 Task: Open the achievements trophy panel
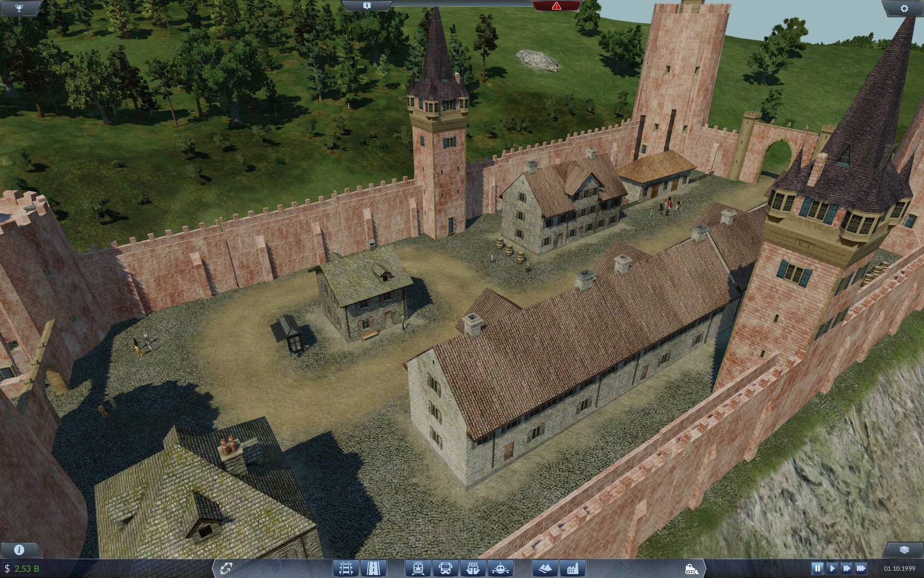pos(19,8)
